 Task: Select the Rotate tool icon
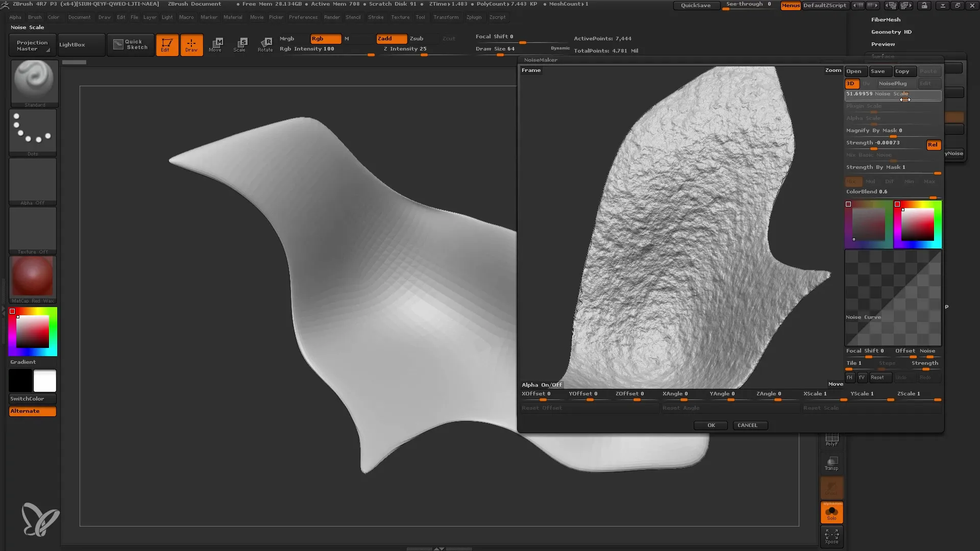pyautogui.click(x=265, y=44)
